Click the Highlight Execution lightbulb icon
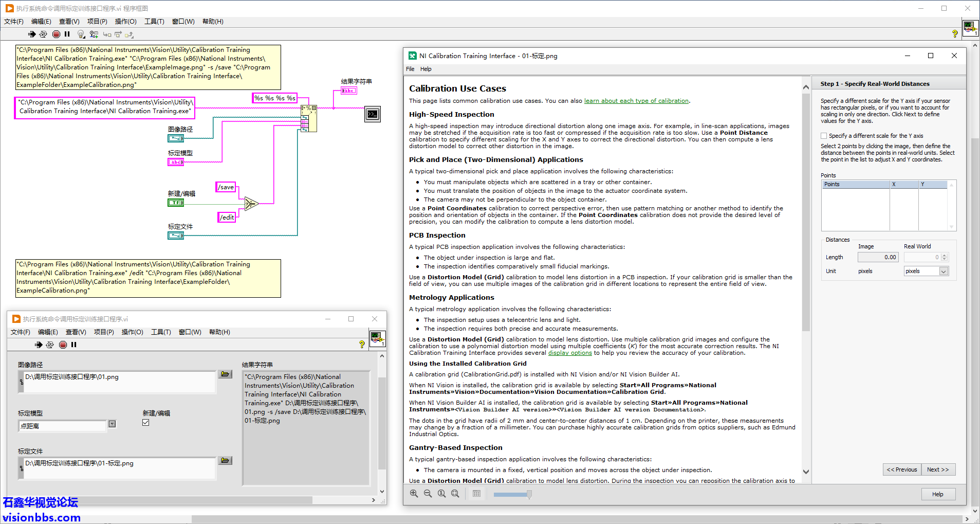This screenshot has height=524, width=980. point(81,34)
